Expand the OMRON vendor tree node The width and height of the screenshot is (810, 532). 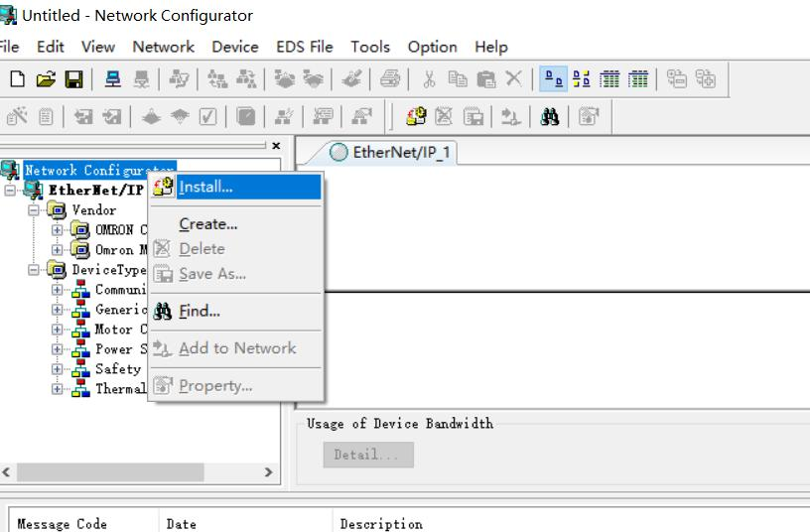(x=58, y=230)
